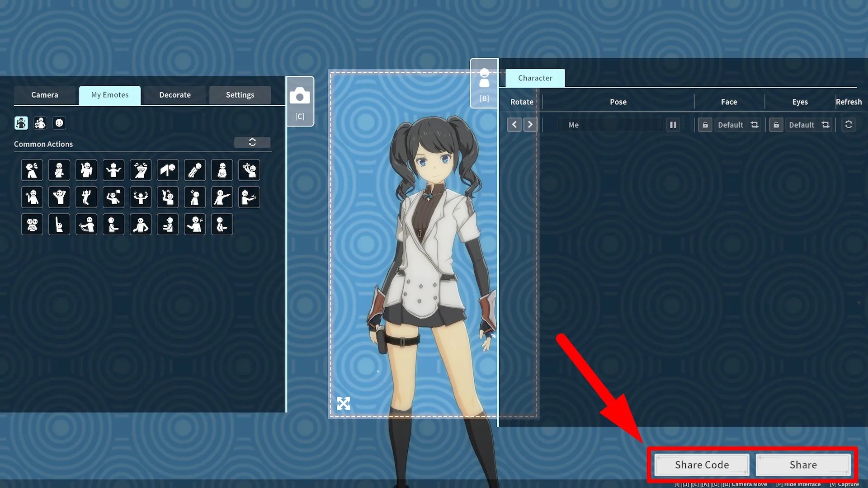Open the Camera tab
868x488 pixels.
(x=45, y=95)
